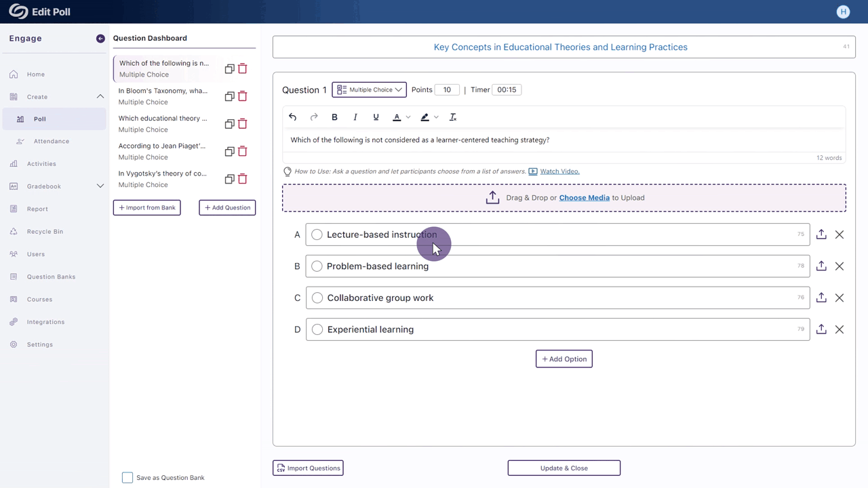Collapse the Engage sidebar with arrow icon
868x488 pixels.
pyautogui.click(x=100, y=39)
